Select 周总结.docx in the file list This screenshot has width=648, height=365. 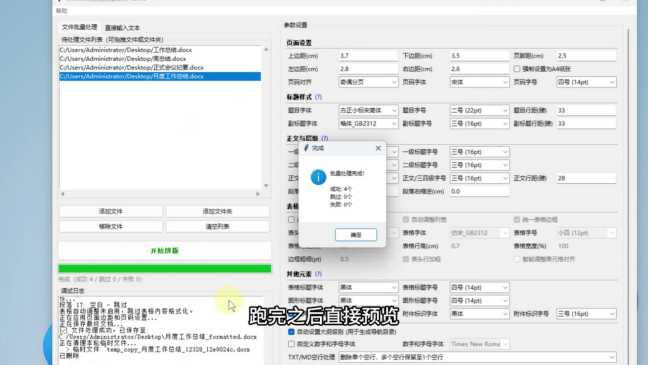click(160, 59)
